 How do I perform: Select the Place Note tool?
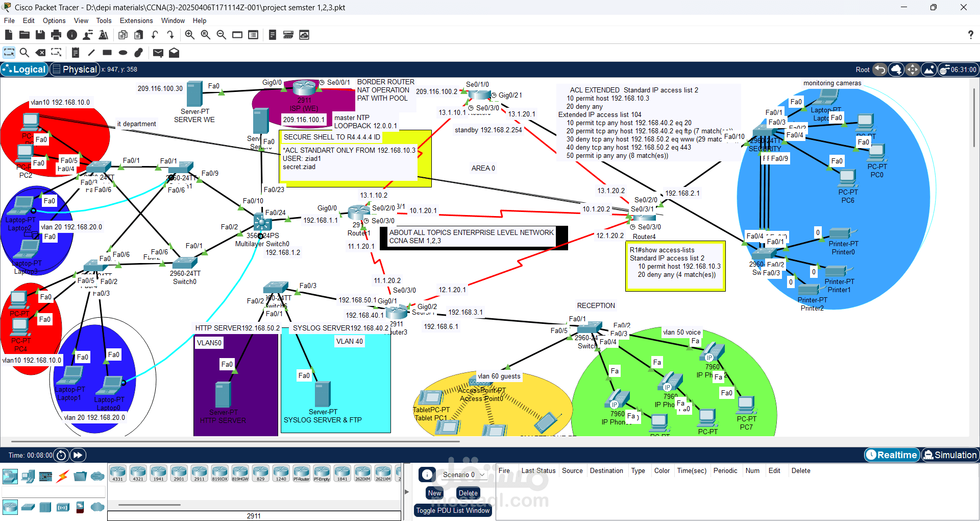click(x=75, y=52)
